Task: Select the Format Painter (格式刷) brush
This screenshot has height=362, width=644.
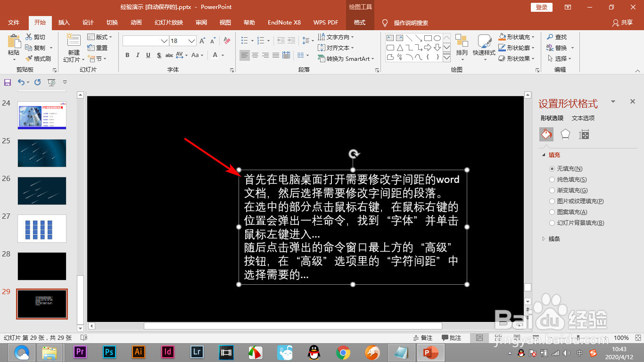Action: click(x=29, y=58)
